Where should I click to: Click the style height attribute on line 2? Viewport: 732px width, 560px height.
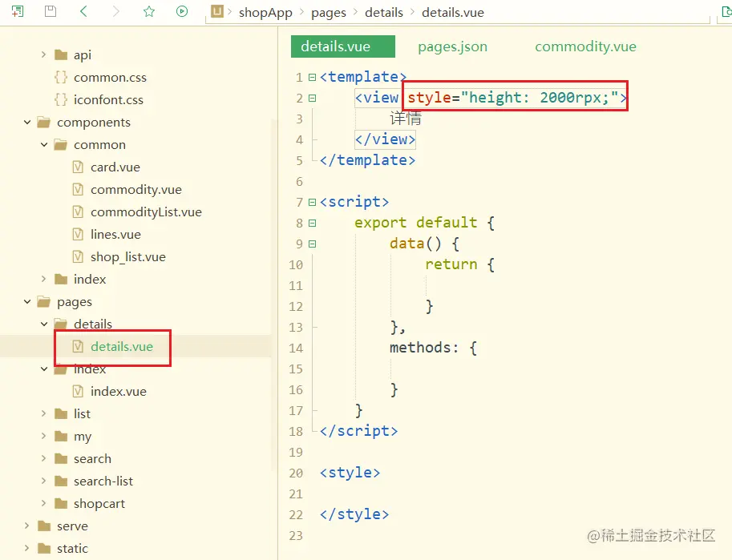pyautogui.click(x=513, y=98)
